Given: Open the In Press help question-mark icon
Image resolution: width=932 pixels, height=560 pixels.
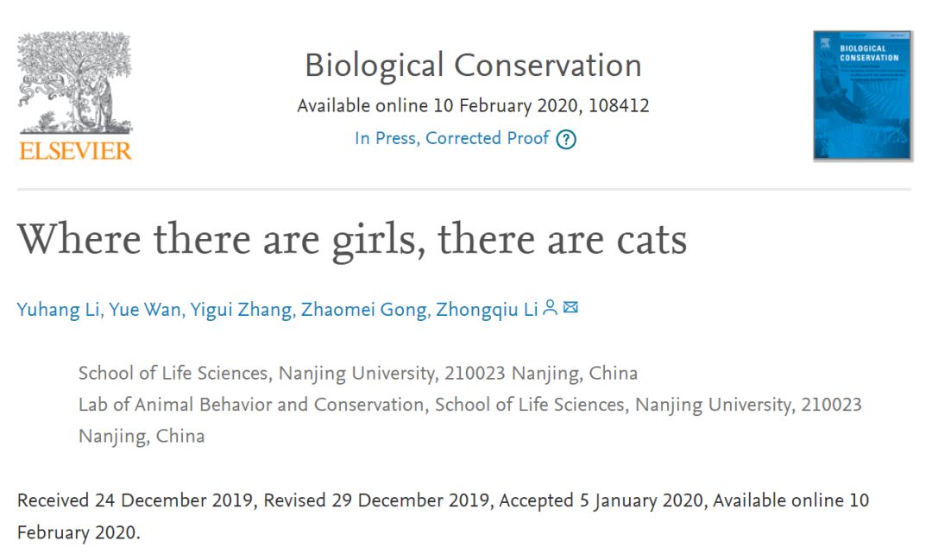Looking at the screenshot, I should point(566,139).
